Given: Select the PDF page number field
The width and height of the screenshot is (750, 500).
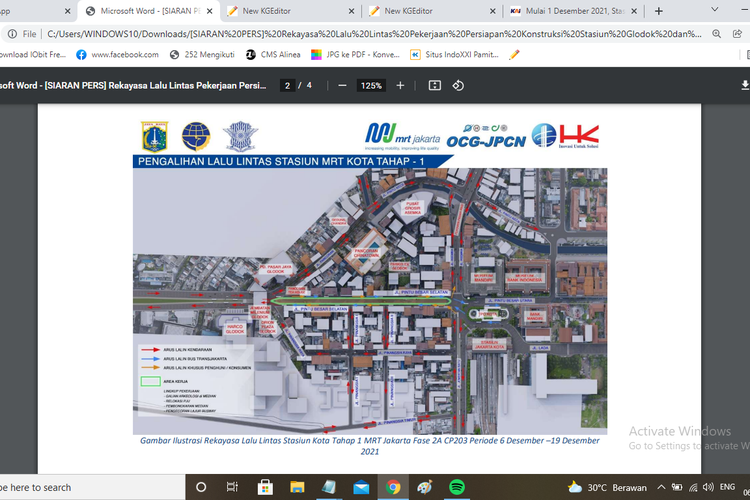Looking at the screenshot, I should tap(288, 86).
